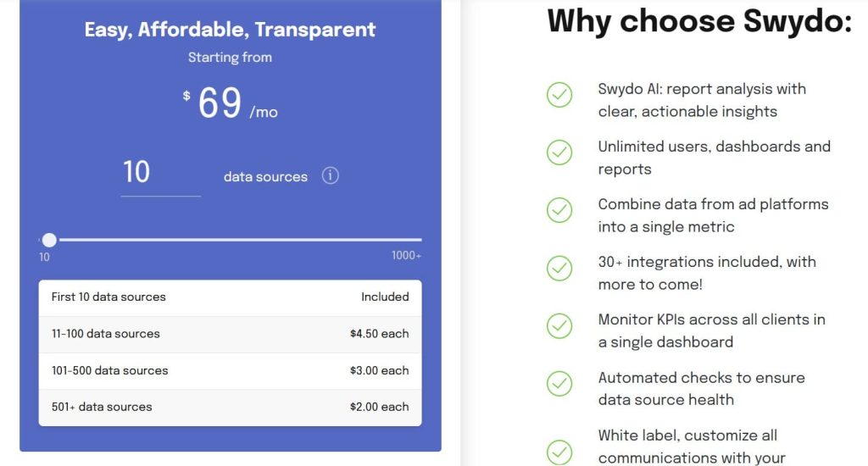Click the data sources info icon
Viewport: 868px width, 466px height.
pyautogui.click(x=331, y=176)
